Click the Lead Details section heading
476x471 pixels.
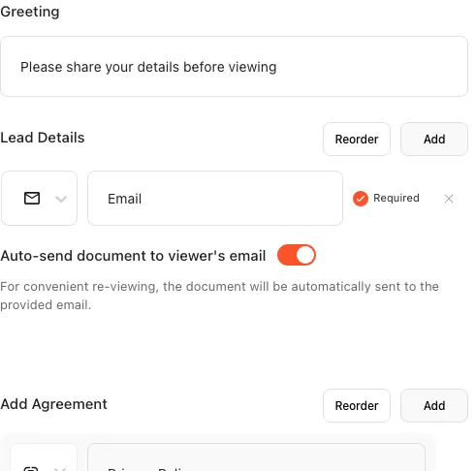(43, 138)
